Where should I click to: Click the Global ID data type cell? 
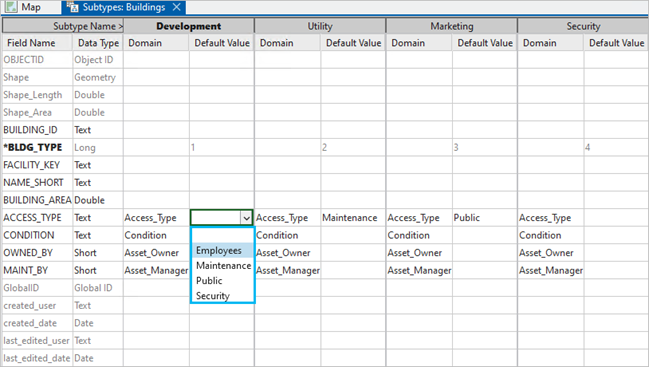click(98, 288)
